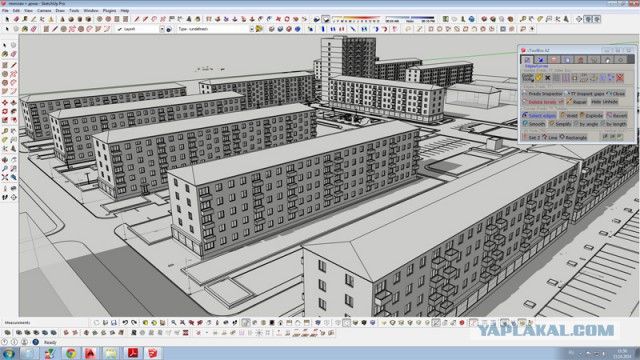Click the Guide tools button in the toolbox panel
This screenshot has width=640, height=360.
[x=528, y=78]
